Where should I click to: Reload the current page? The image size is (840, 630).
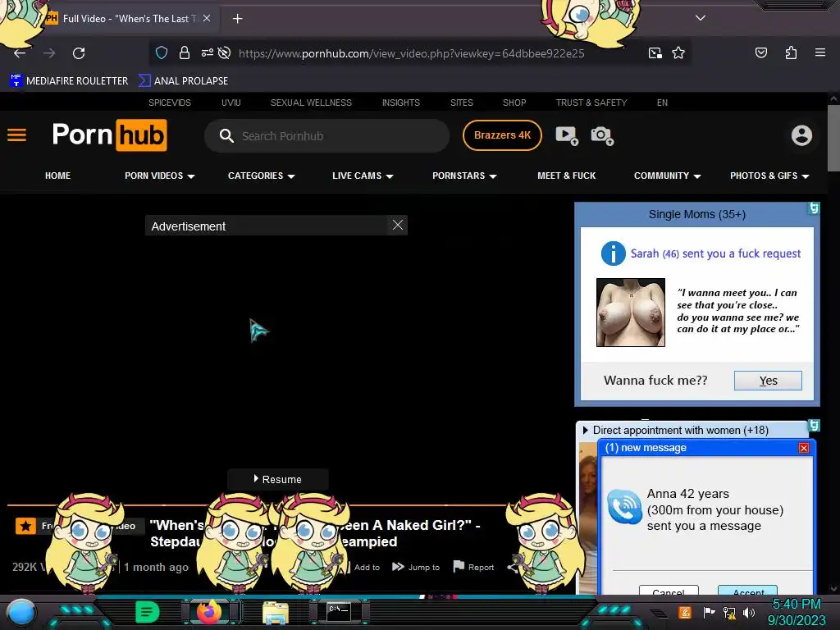[x=79, y=53]
